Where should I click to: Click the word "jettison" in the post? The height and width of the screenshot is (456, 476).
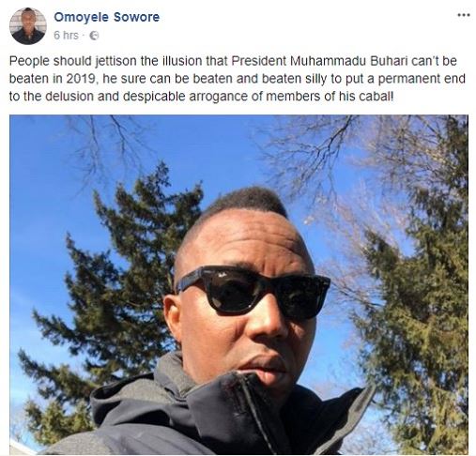(116, 61)
